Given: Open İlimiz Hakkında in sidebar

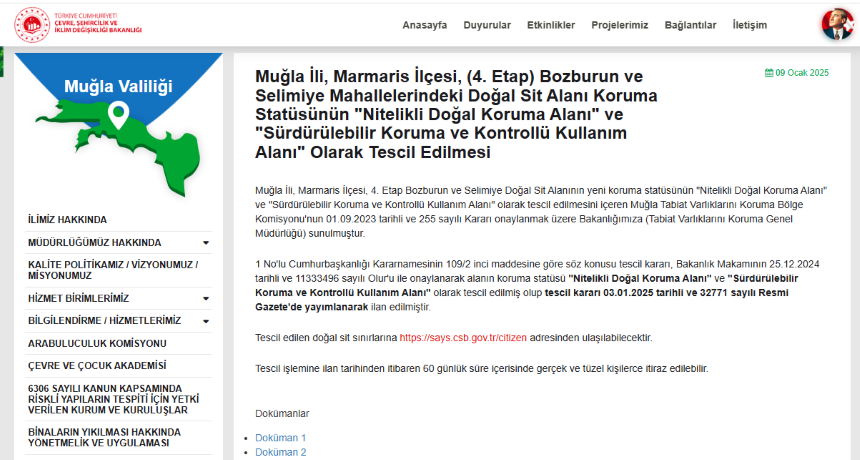Looking at the screenshot, I should pos(67,220).
